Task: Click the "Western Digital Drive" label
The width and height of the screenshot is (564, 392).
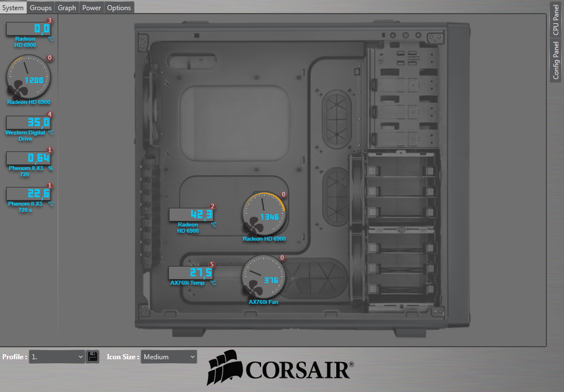Action: click(x=25, y=136)
